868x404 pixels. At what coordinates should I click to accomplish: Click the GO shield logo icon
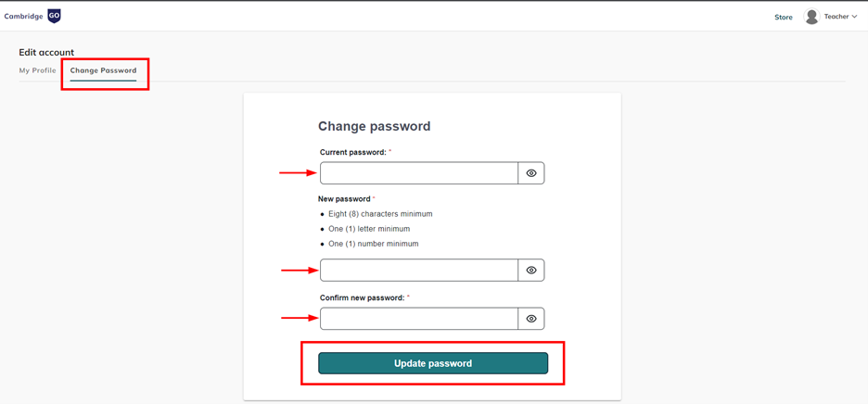[x=54, y=16]
